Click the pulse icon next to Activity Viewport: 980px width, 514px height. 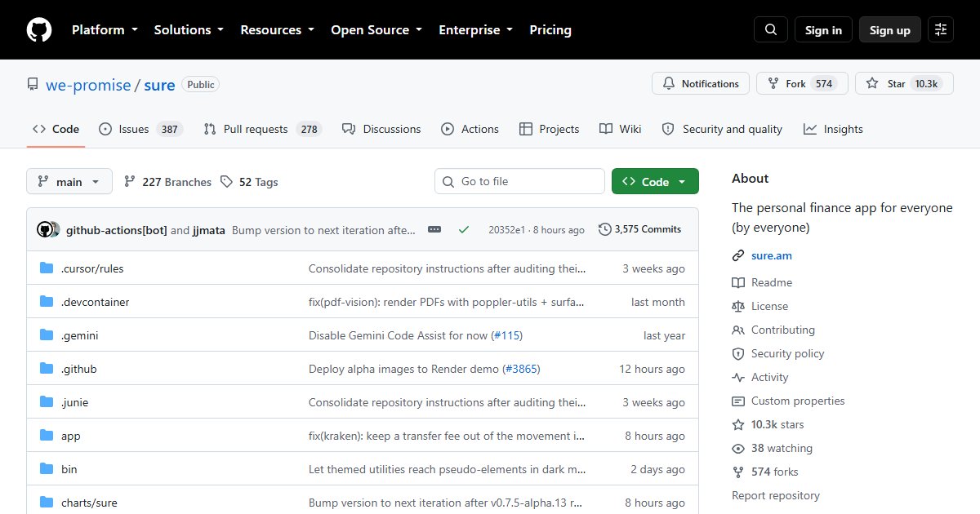738,377
